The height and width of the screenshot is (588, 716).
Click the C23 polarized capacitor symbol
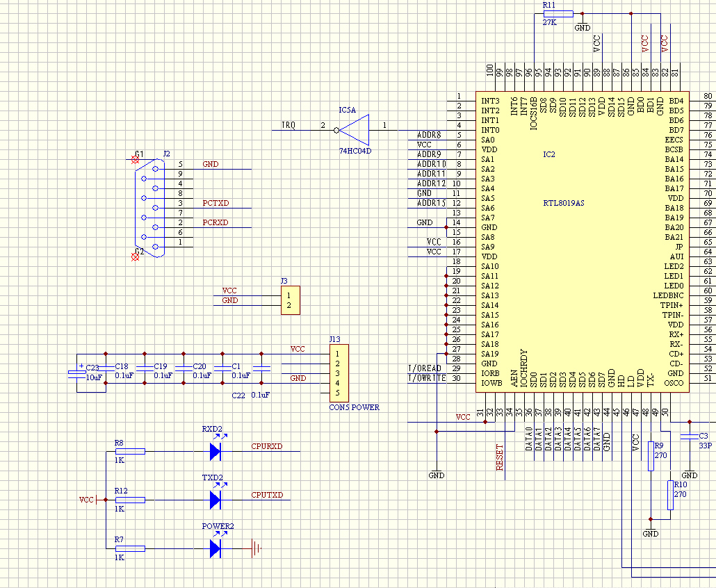coord(76,373)
